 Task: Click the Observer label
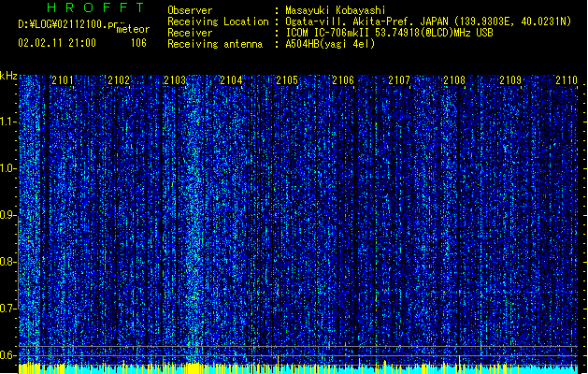[190, 10]
